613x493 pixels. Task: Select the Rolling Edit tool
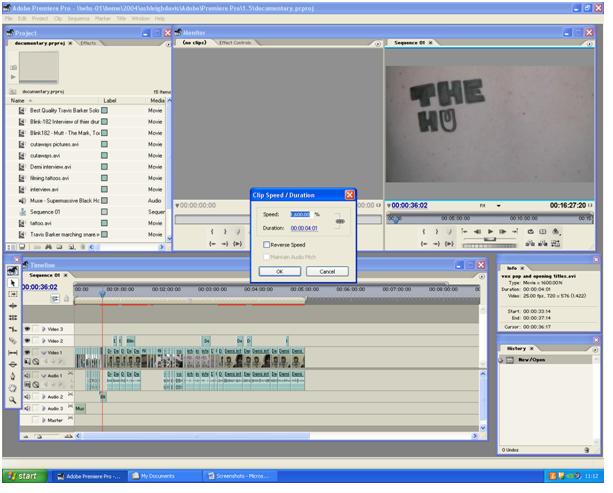[x=13, y=317]
